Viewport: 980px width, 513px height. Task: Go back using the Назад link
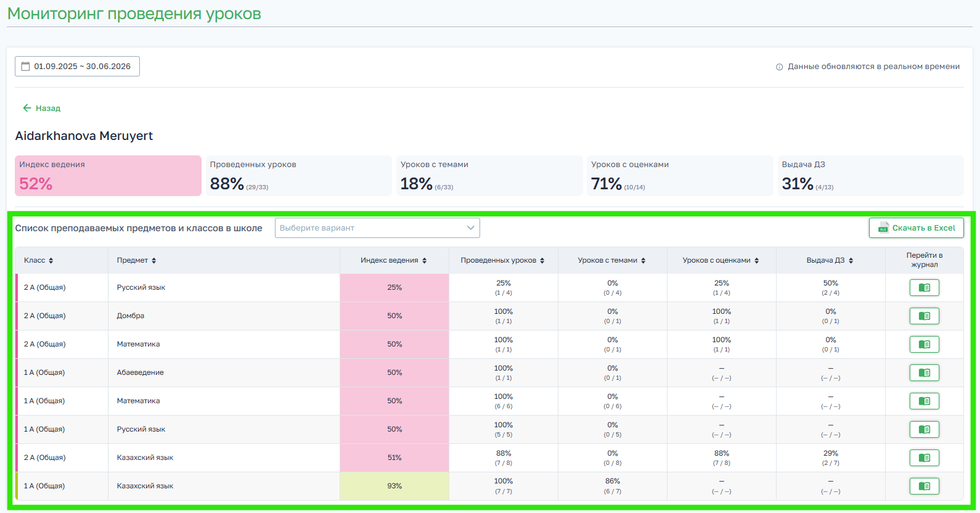pos(42,109)
